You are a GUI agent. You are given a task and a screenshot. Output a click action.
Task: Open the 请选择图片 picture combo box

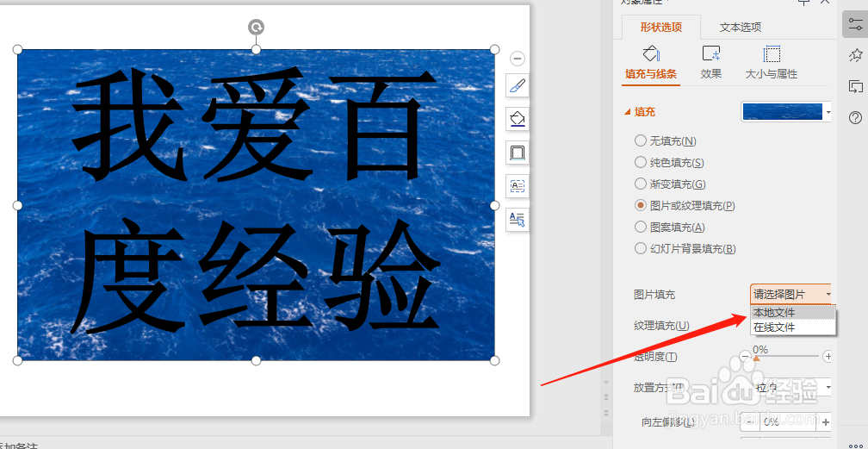pos(790,295)
